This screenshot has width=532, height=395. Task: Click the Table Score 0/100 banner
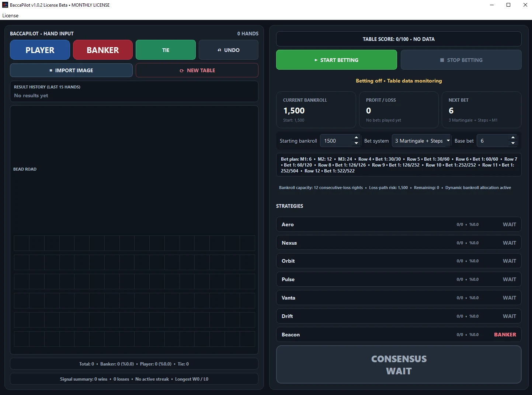[x=399, y=39]
